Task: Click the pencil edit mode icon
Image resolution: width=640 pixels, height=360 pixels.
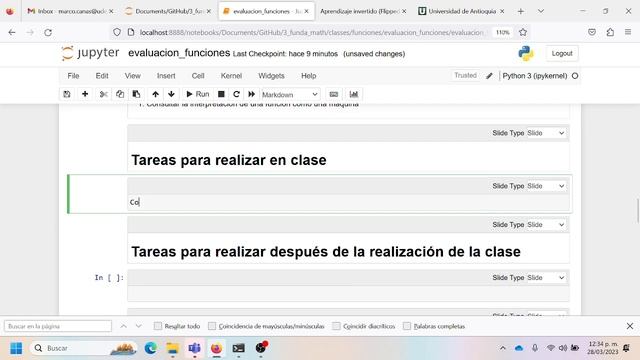Action: (x=489, y=76)
